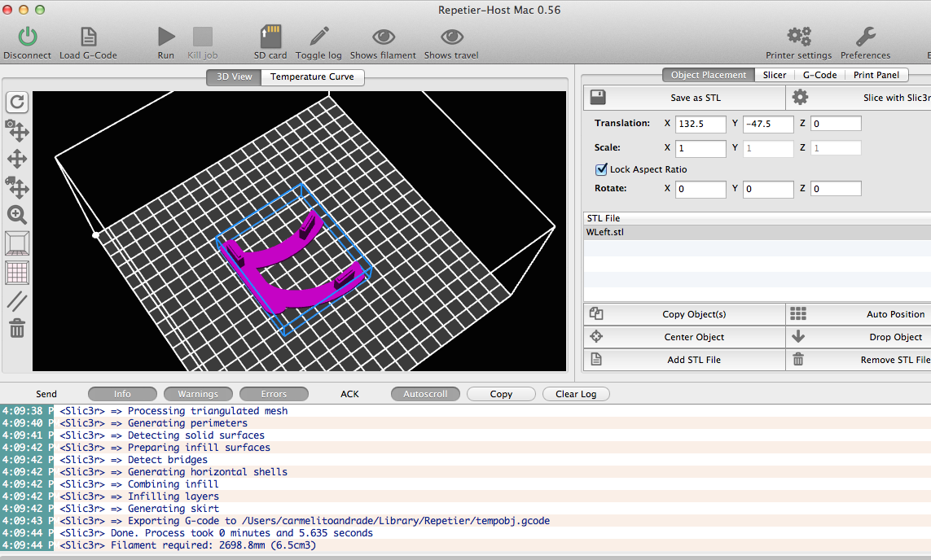The width and height of the screenshot is (931, 560).
Task: Click log line 'Filament required: 2698.8mm'
Action: 213,545
